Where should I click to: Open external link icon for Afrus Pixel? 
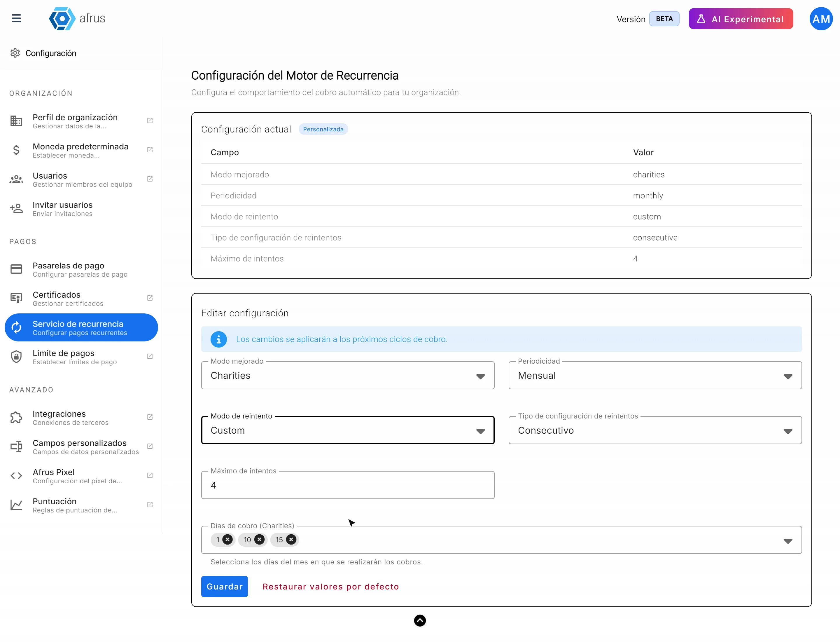click(x=150, y=476)
